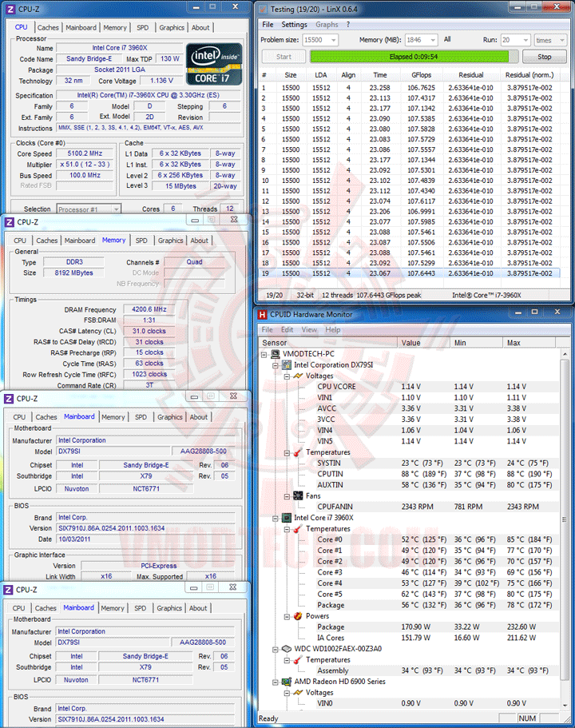575x728 pixels.
Task: Collapse the VMODTECH-PC tree node
Action: 264,354
